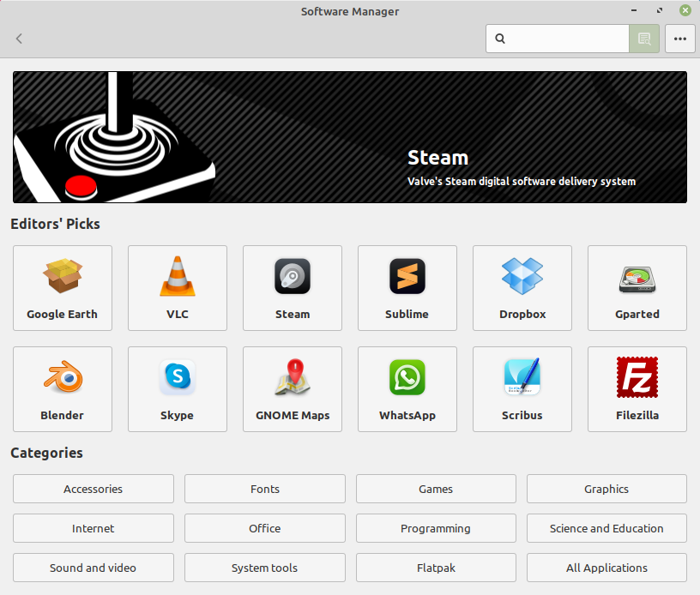Browse the Flatpak category
The height and width of the screenshot is (595, 700).
(x=436, y=568)
